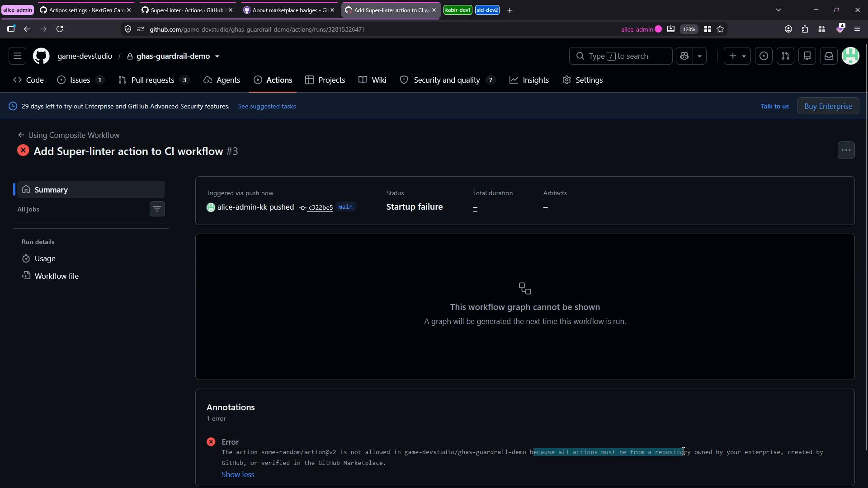The height and width of the screenshot is (488, 868).
Task: Return to Using Composite Workflow runs list
Action: pos(69,135)
